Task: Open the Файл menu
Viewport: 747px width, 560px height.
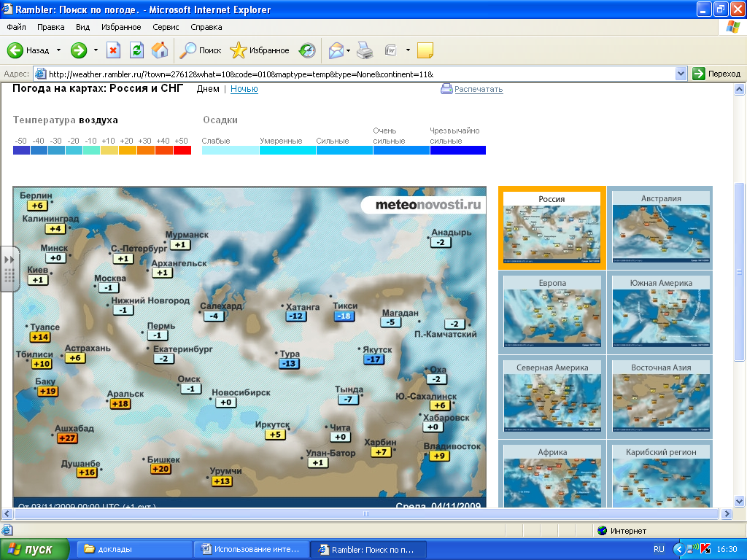Action: tap(16, 27)
